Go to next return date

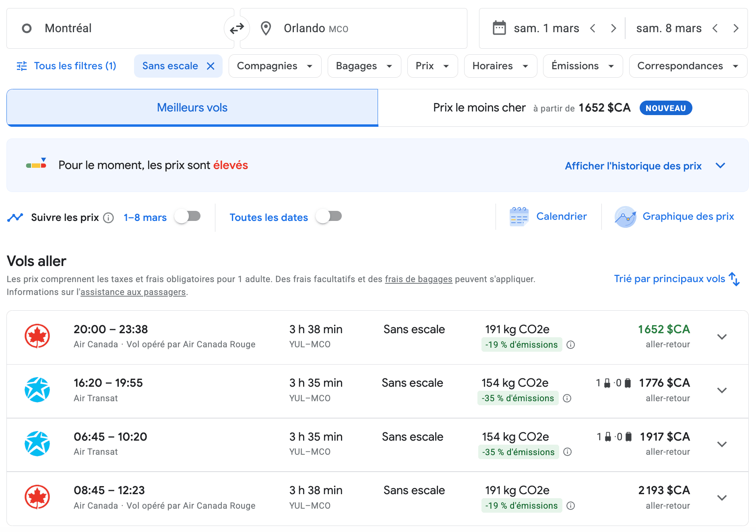coord(736,28)
